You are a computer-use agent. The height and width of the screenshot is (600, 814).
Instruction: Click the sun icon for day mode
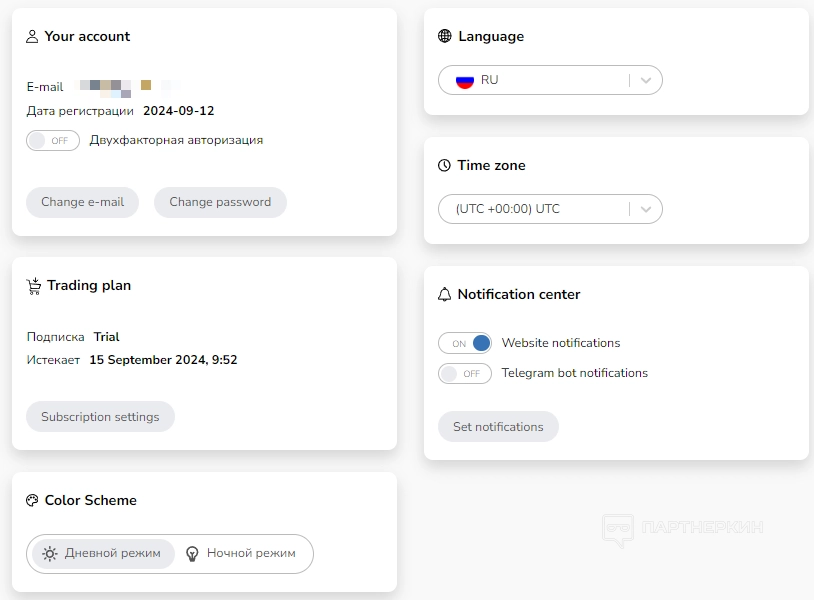(x=50, y=554)
